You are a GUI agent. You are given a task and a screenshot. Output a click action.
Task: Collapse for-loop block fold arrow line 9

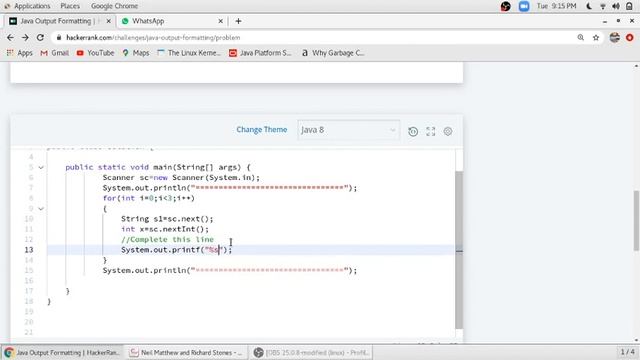tap(41, 209)
